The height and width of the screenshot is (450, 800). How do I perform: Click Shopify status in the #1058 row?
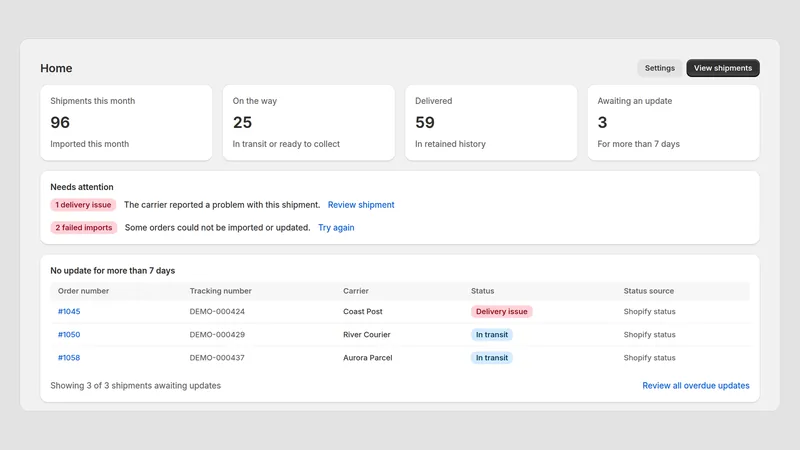click(649, 358)
